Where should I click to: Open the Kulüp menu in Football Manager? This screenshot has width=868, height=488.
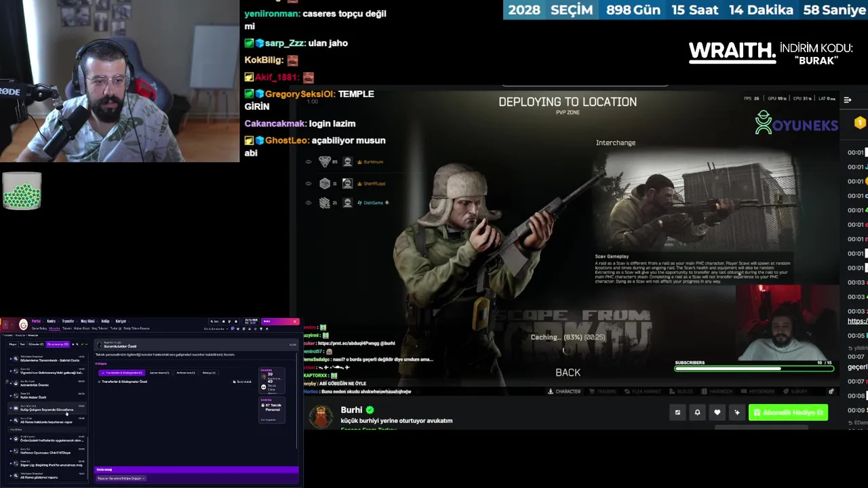(105, 321)
